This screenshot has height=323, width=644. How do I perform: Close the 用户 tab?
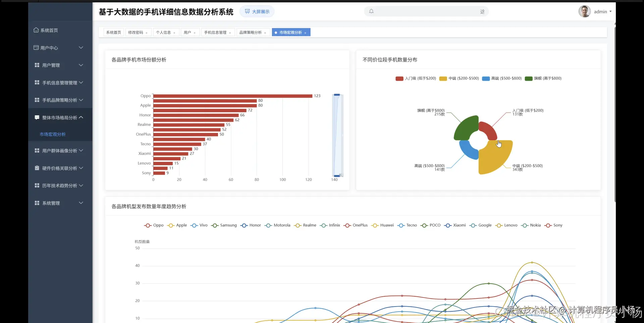[x=195, y=33]
